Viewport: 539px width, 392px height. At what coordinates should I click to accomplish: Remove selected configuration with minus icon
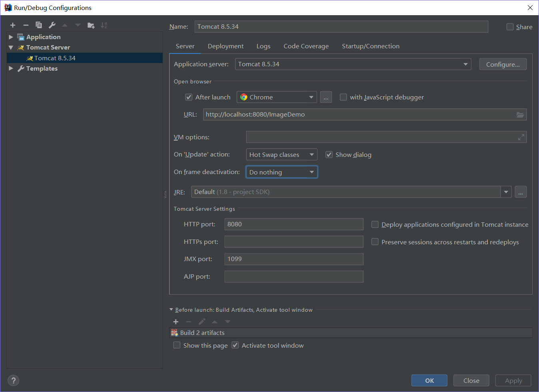[26, 25]
